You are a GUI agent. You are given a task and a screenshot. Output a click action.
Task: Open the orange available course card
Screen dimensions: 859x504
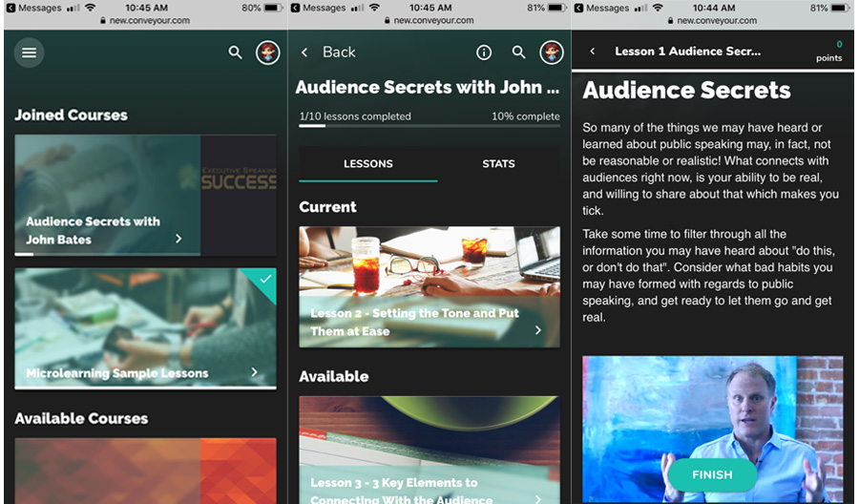(x=145, y=471)
